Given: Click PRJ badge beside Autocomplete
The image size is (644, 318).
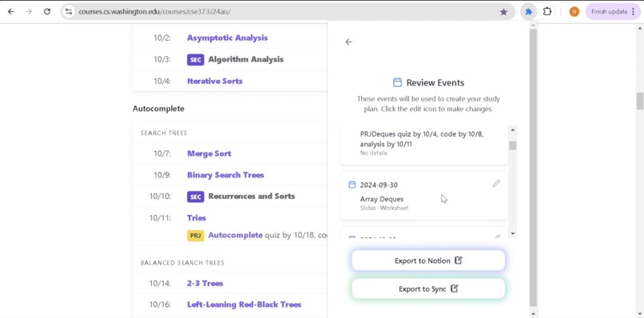Looking at the screenshot, I should (196, 236).
